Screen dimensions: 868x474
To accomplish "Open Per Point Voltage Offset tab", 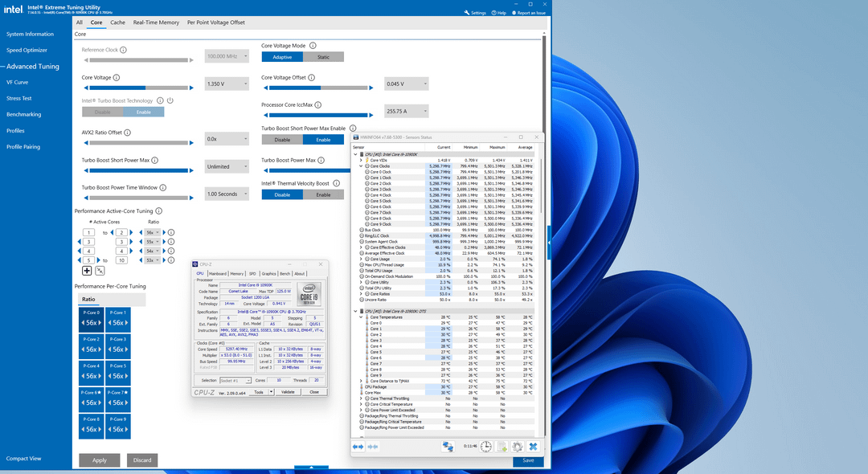I will pos(216,22).
